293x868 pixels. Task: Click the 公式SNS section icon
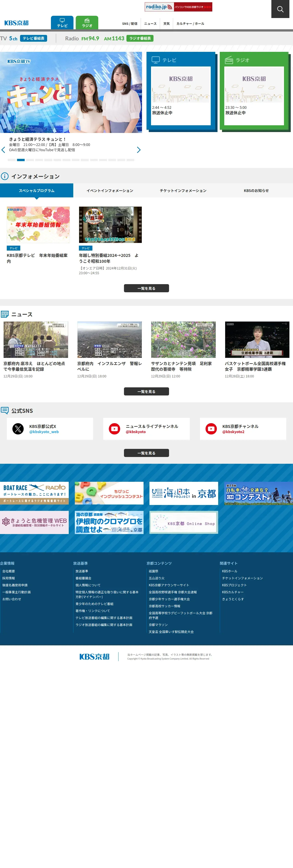pyautogui.click(x=5, y=410)
